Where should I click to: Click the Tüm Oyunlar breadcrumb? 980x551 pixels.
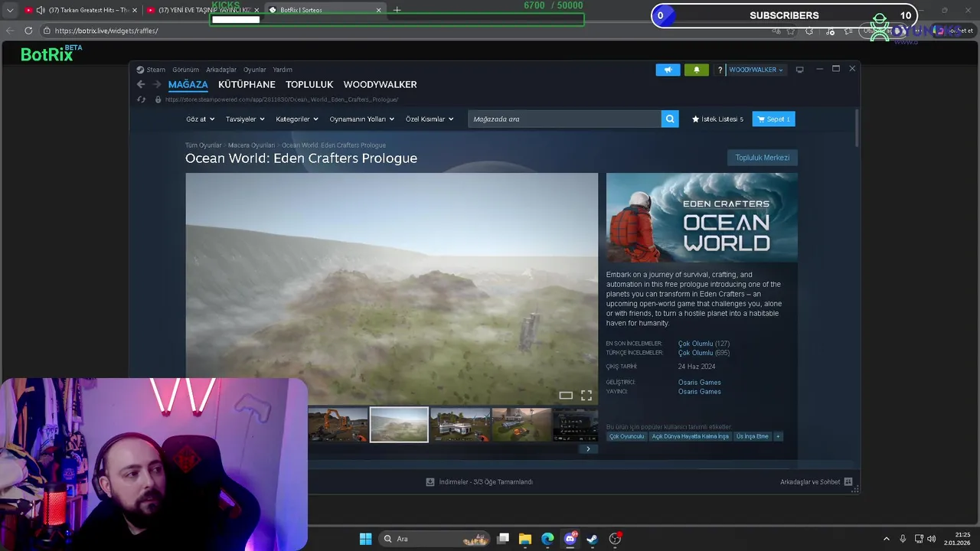tap(203, 145)
